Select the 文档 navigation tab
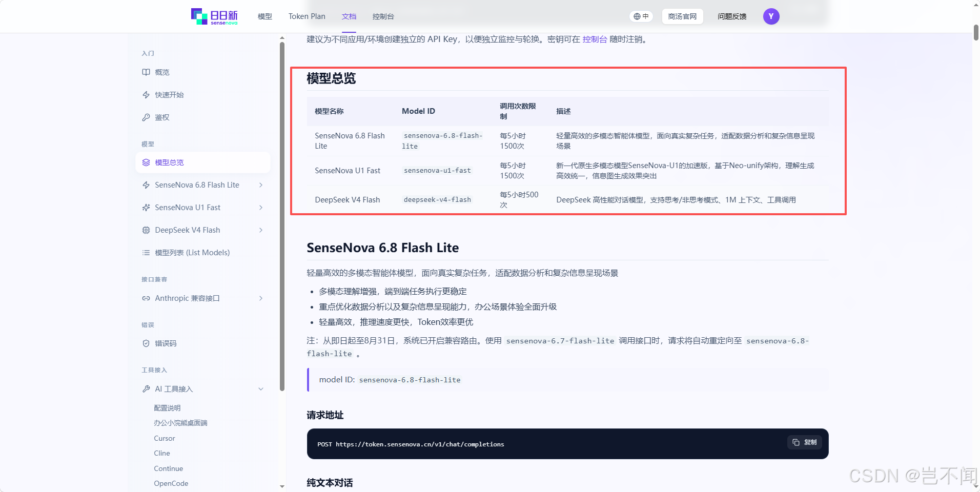Screen dimensions: 980x492 click(349, 16)
